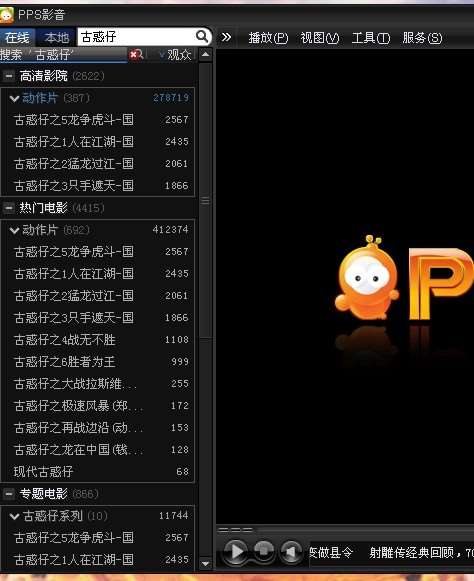The image size is (474, 581).
Task: Select 现代古惑仔 entry
Action: [x=98, y=471]
